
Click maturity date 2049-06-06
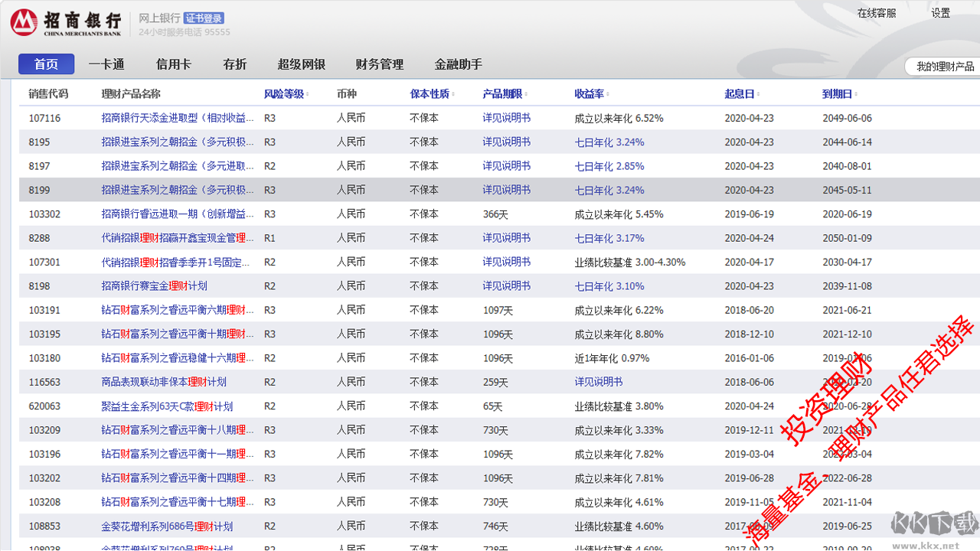847,118
